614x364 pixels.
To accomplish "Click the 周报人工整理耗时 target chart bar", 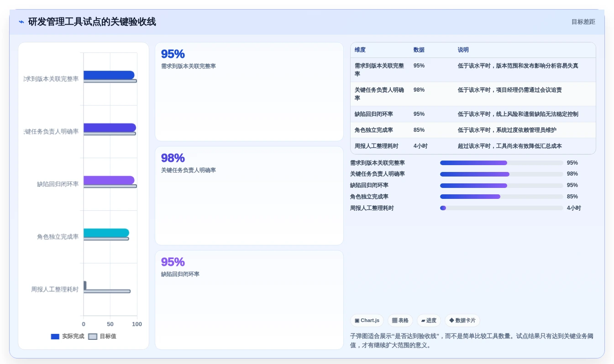I will point(107,291).
